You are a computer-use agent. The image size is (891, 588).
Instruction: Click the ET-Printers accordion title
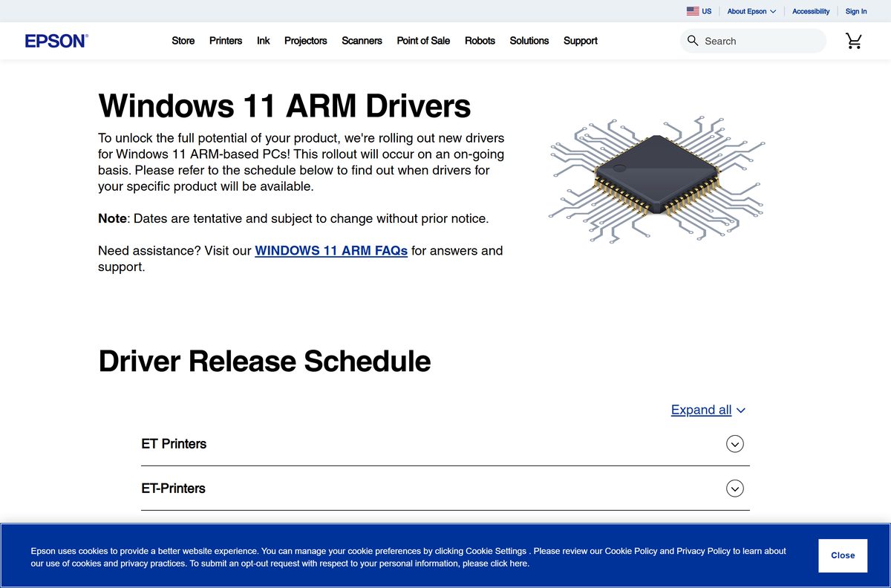click(x=173, y=489)
